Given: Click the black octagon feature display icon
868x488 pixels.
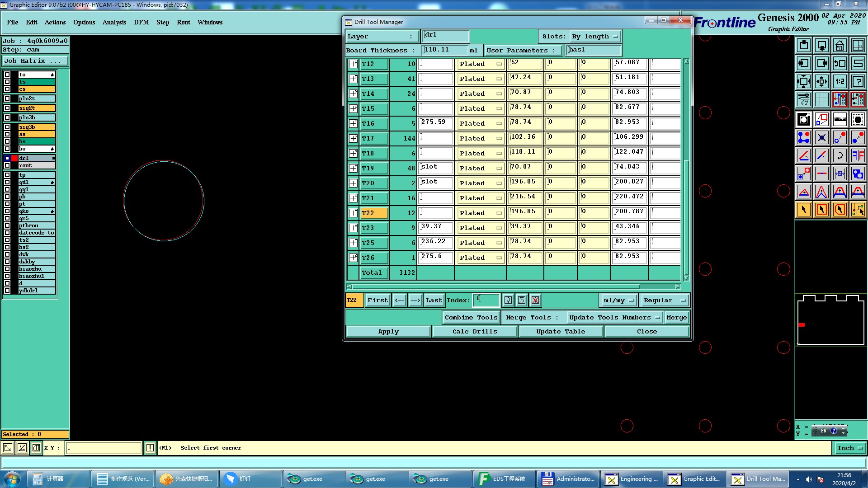Looking at the screenshot, I should [x=858, y=120].
